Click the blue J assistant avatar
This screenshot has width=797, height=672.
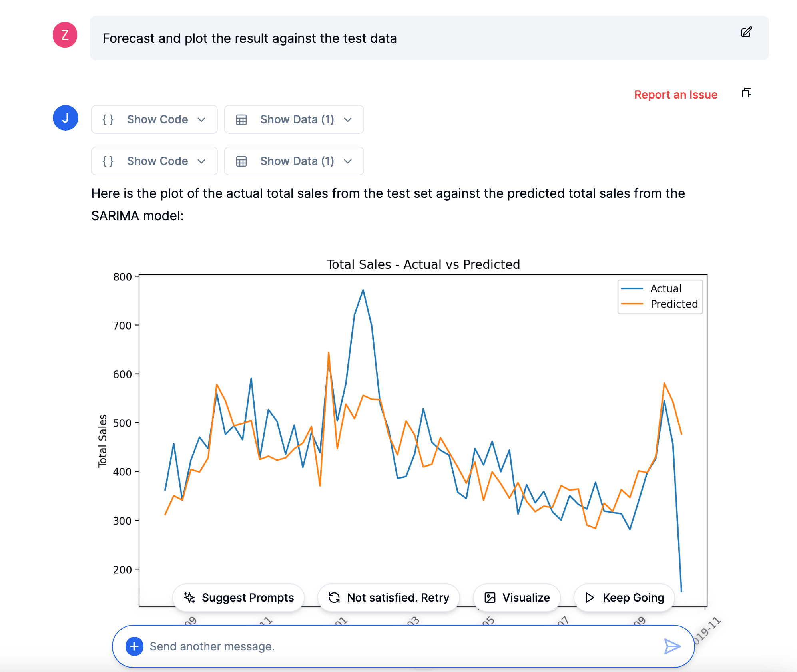[x=65, y=118]
